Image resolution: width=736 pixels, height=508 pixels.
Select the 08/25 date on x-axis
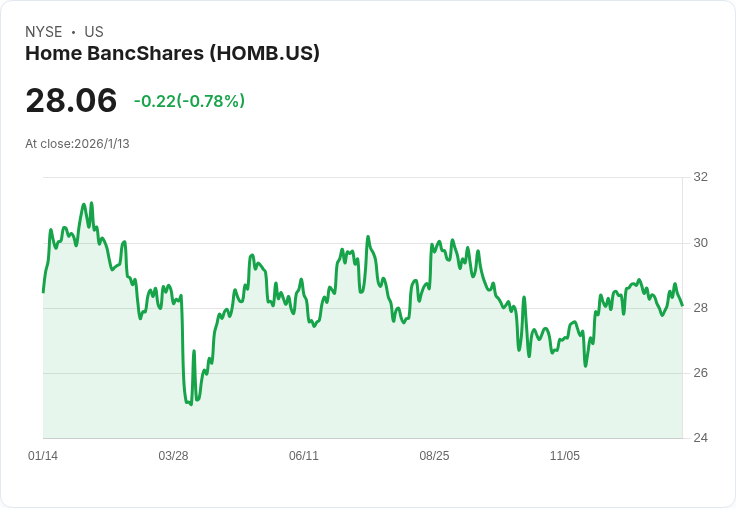click(x=434, y=456)
